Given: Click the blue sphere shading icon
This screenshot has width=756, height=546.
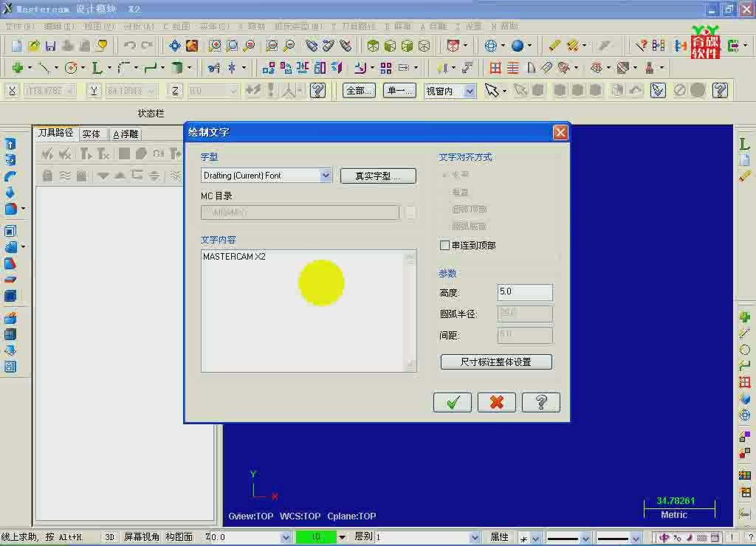Looking at the screenshot, I should pyautogui.click(x=518, y=46).
